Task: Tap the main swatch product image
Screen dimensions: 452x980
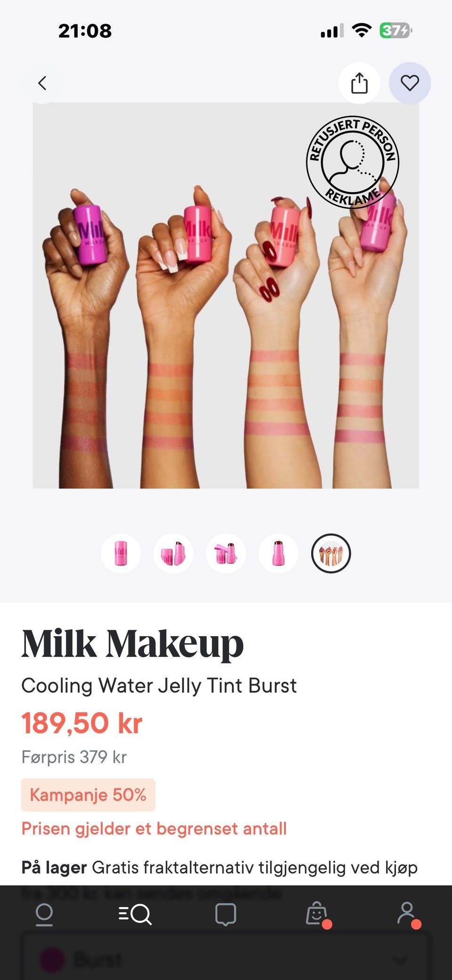Action: (x=226, y=295)
